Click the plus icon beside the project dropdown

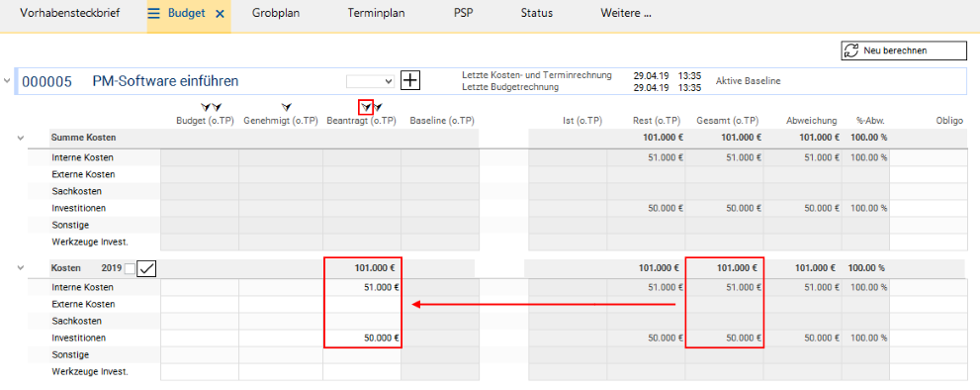[x=410, y=81]
